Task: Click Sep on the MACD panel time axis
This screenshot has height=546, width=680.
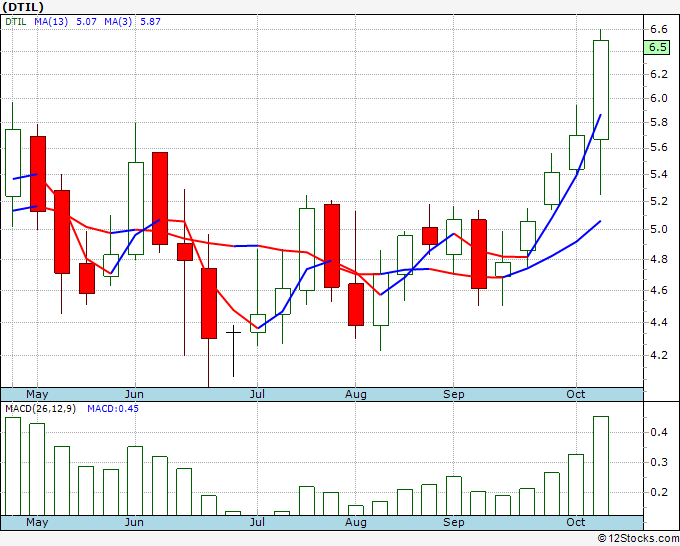Action: click(x=454, y=522)
